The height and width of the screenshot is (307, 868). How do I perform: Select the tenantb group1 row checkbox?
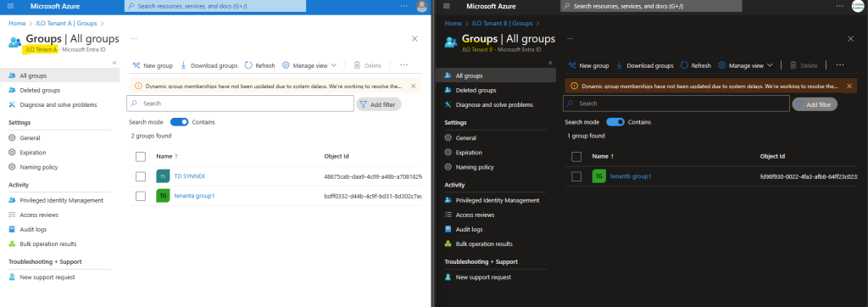click(576, 176)
